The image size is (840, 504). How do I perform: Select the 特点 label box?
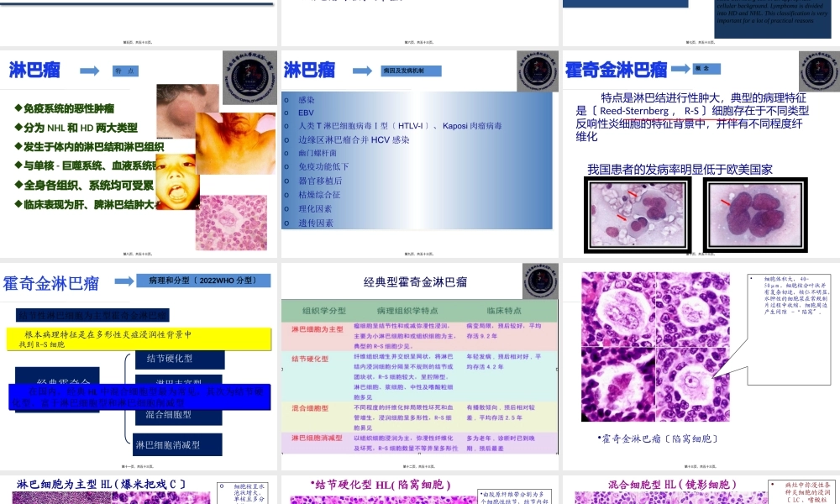pos(125,71)
